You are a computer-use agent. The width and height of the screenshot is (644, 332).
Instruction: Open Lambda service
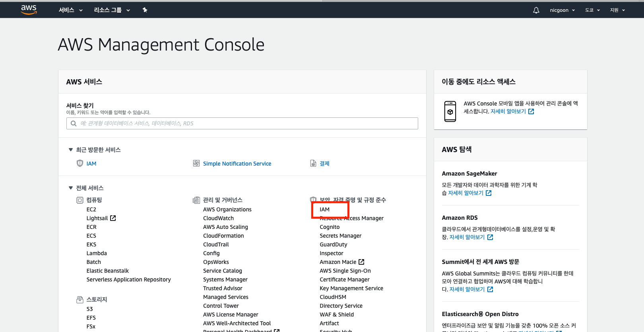tap(97, 253)
